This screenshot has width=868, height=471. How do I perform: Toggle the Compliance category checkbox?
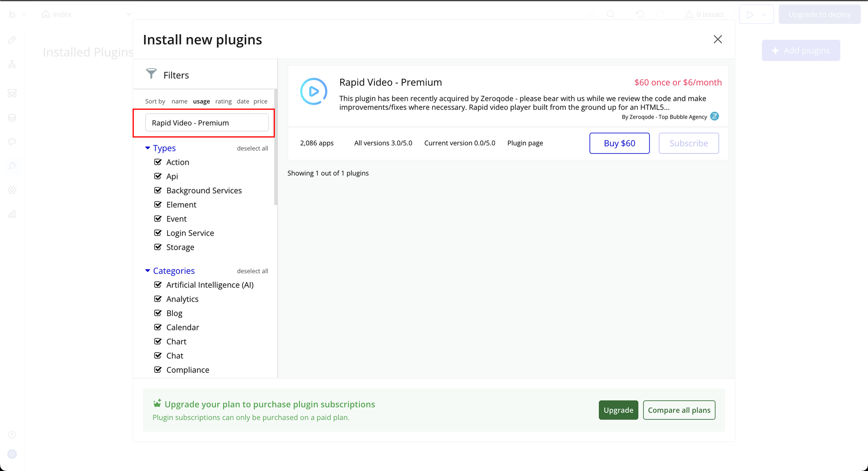(158, 370)
